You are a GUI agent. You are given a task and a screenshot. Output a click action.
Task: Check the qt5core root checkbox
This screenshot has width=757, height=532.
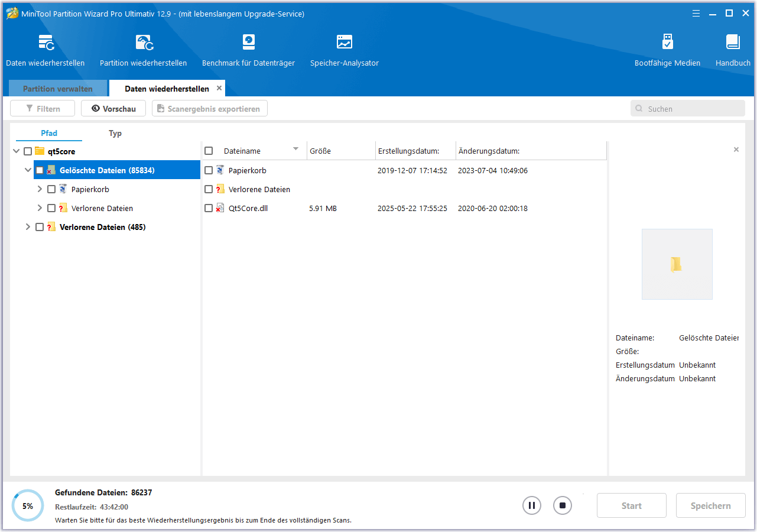tap(28, 151)
